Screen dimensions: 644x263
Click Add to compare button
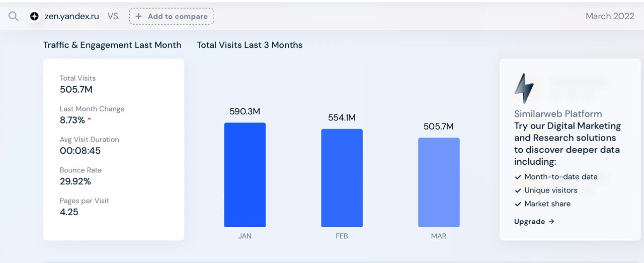click(172, 16)
